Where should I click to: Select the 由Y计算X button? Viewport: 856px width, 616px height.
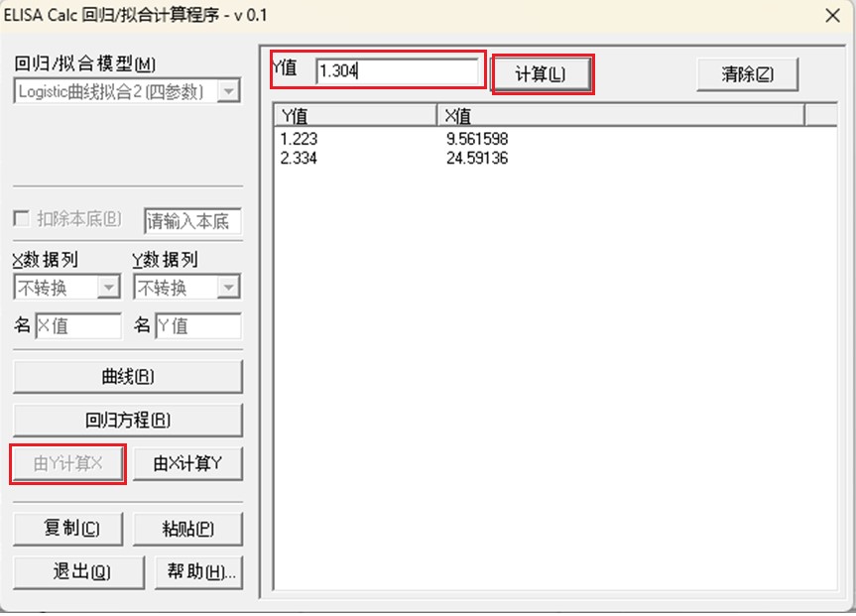[67, 463]
